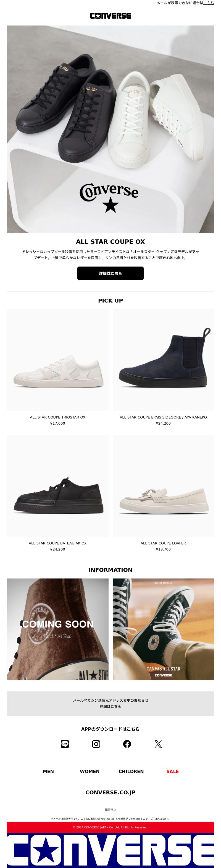Click the CONVERSE logo at top
The width and height of the screenshot is (221, 868).
click(x=110, y=16)
